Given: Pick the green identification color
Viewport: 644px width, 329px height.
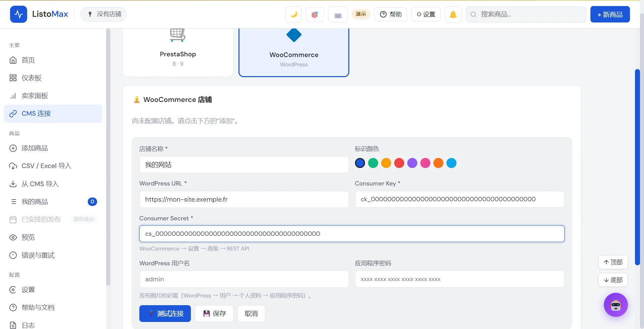Looking at the screenshot, I should point(373,163).
